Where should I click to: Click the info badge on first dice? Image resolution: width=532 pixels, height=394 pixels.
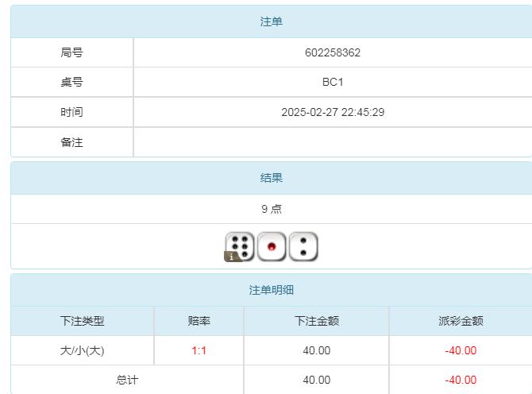[232, 257]
